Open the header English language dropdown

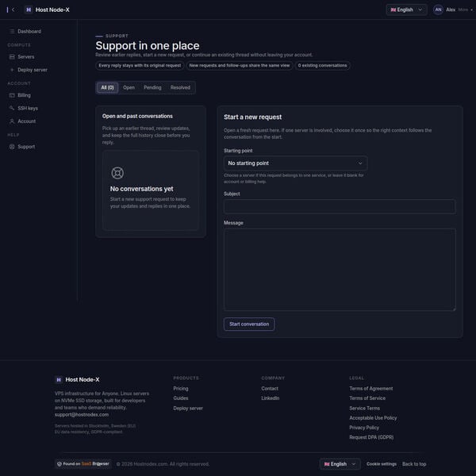click(x=406, y=10)
